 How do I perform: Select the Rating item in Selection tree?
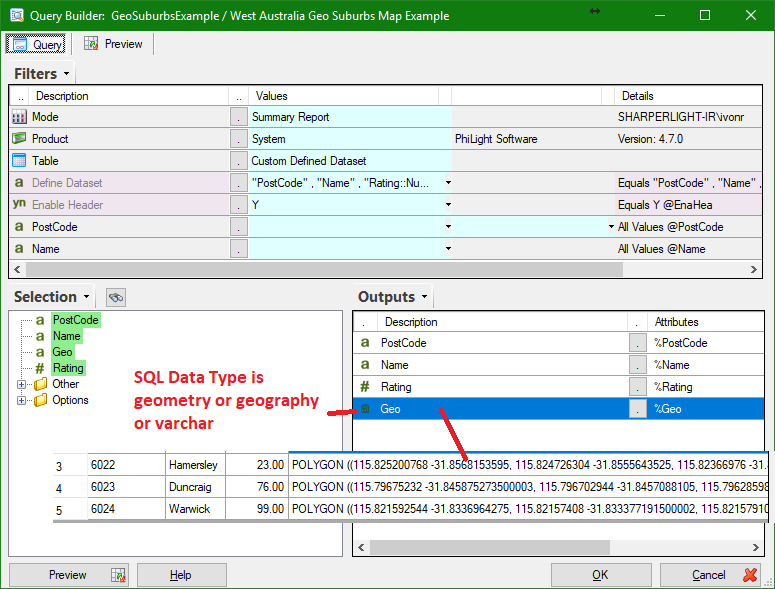pyautogui.click(x=68, y=368)
